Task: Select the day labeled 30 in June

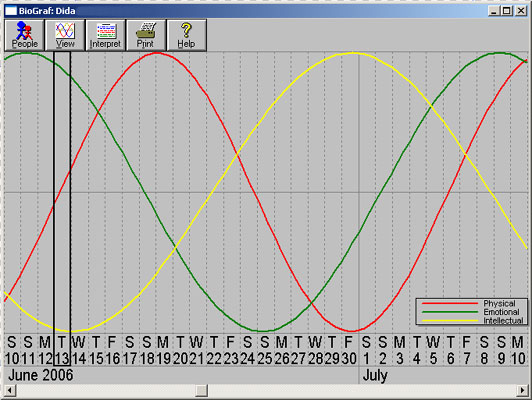Action: (x=349, y=358)
